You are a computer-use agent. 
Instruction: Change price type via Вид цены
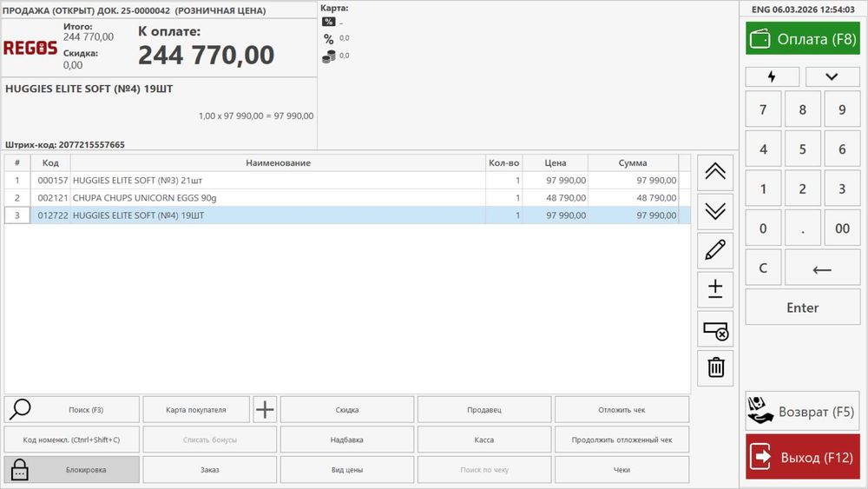click(x=347, y=470)
